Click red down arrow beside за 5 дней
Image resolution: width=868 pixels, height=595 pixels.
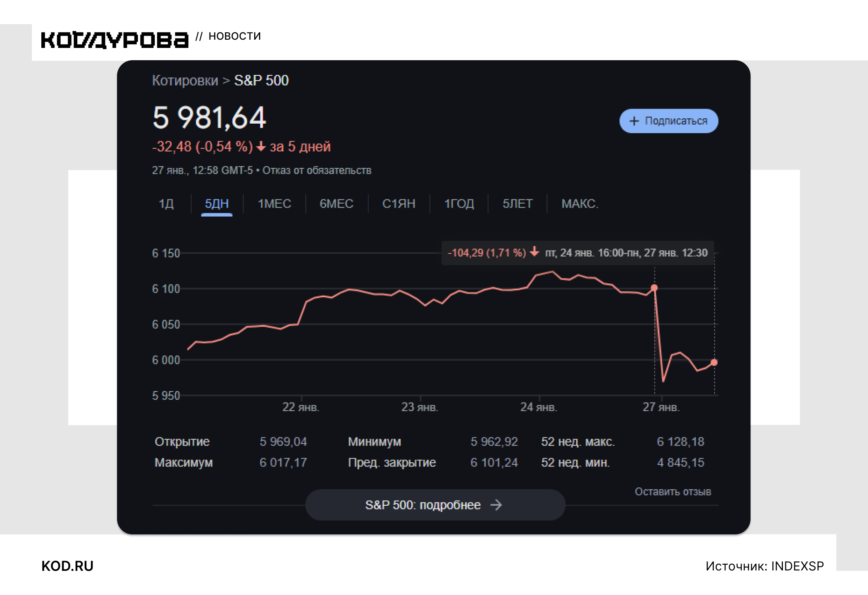261,147
